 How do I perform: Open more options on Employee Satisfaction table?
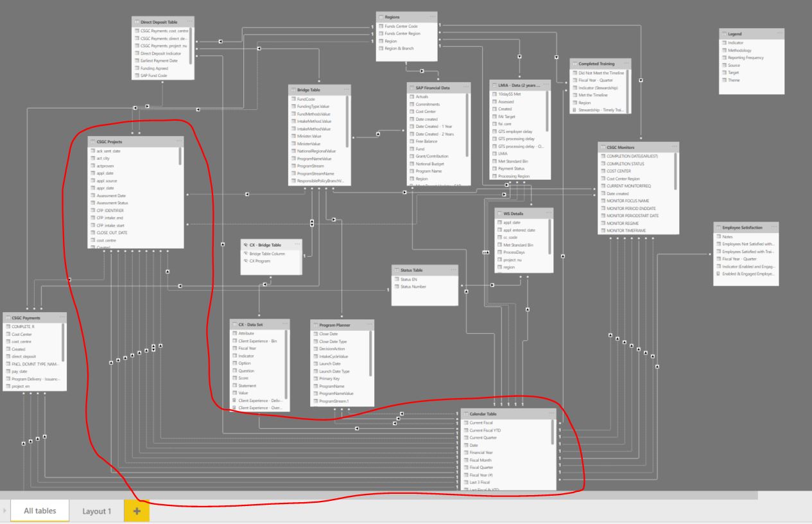pyautogui.click(x=773, y=227)
